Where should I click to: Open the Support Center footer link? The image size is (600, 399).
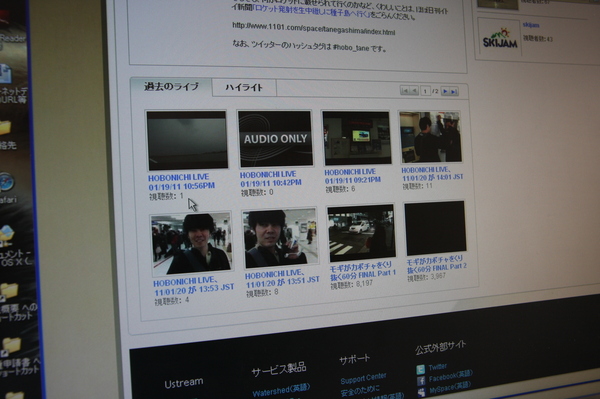click(x=363, y=378)
